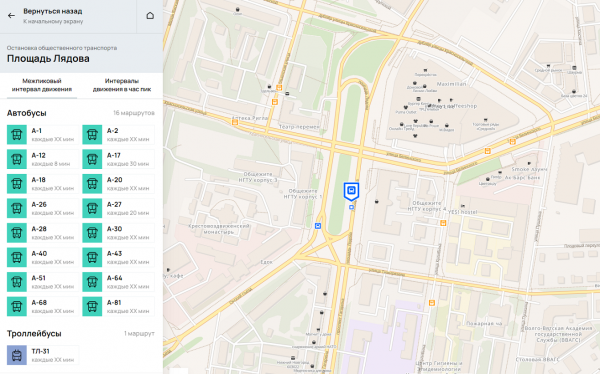The width and height of the screenshot is (600, 374).
Task: Choose the A-40 bus route
Action: [x=43, y=257]
